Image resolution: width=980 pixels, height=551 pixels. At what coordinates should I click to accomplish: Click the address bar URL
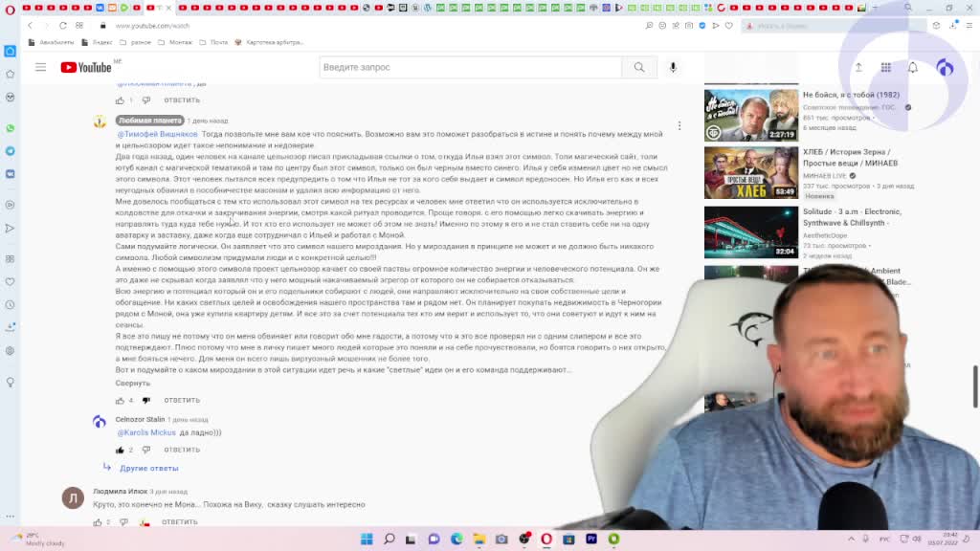[152, 26]
